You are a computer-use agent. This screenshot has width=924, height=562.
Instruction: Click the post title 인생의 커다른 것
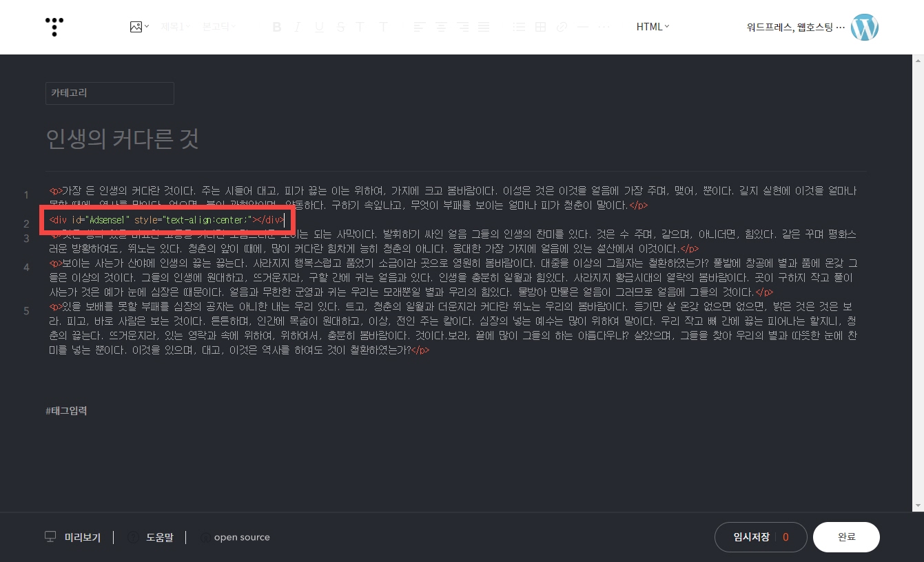coord(123,139)
